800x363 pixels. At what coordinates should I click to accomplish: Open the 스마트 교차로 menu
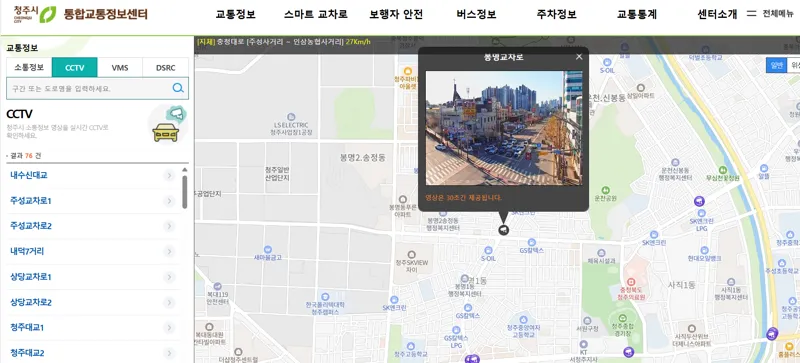click(315, 14)
